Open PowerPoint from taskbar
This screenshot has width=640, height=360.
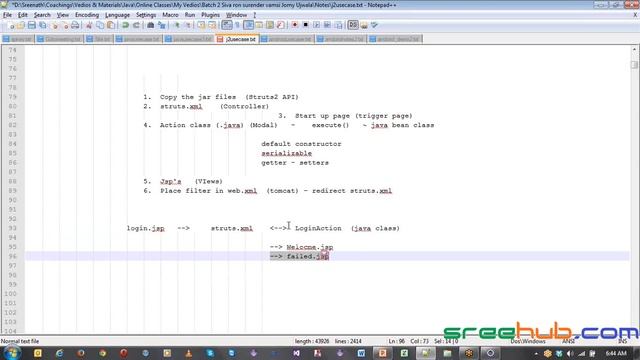[x=382, y=353]
